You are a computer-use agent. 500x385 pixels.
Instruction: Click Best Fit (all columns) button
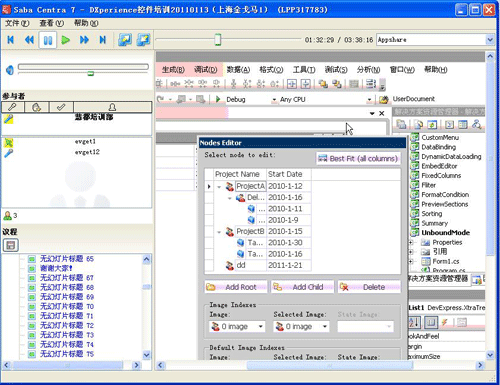(358, 159)
